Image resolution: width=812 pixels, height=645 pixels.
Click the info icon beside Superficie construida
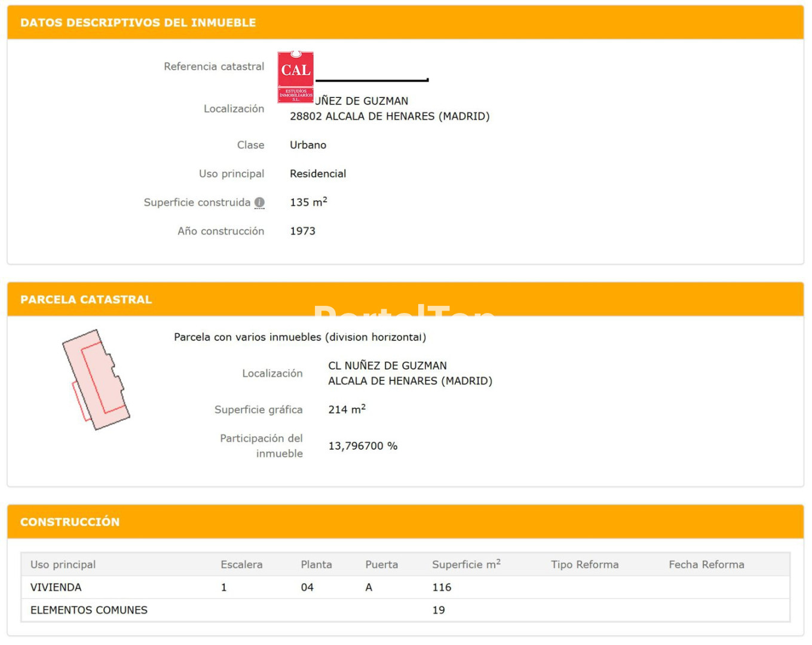tap(259, 202)
